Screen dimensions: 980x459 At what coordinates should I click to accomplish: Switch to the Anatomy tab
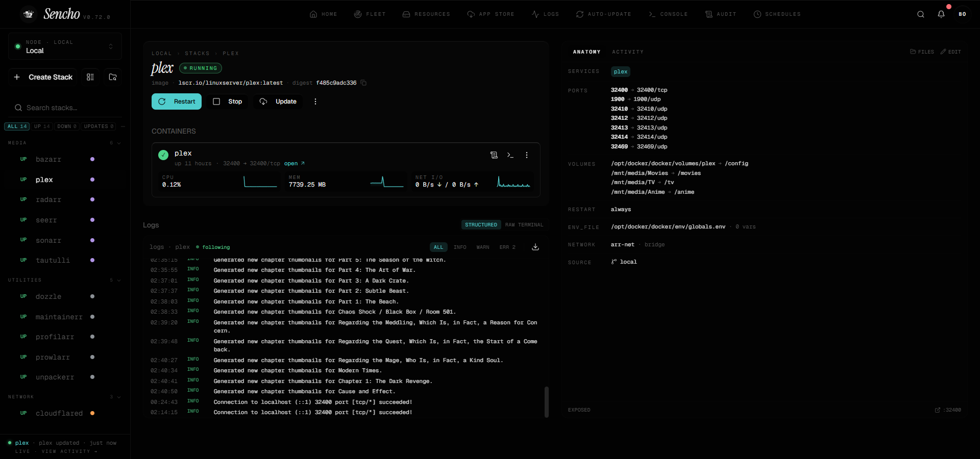(x=586, y=52)
